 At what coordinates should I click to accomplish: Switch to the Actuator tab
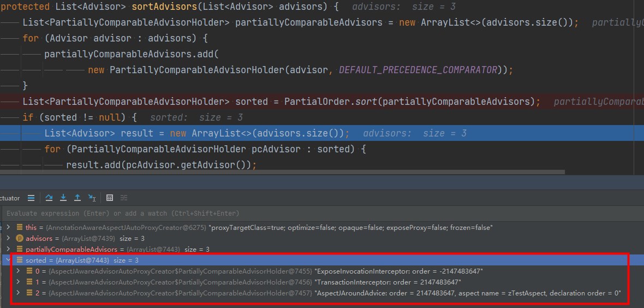click(x=10, y=198)
